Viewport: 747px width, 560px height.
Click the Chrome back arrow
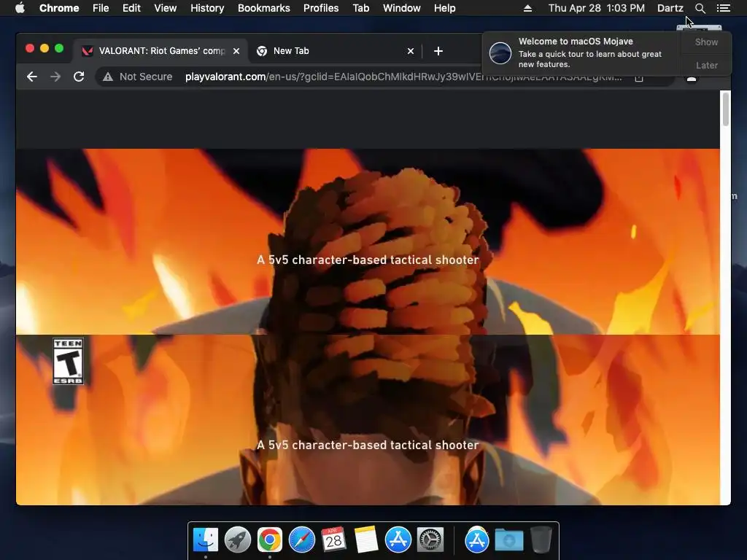(x=32, y=77)
